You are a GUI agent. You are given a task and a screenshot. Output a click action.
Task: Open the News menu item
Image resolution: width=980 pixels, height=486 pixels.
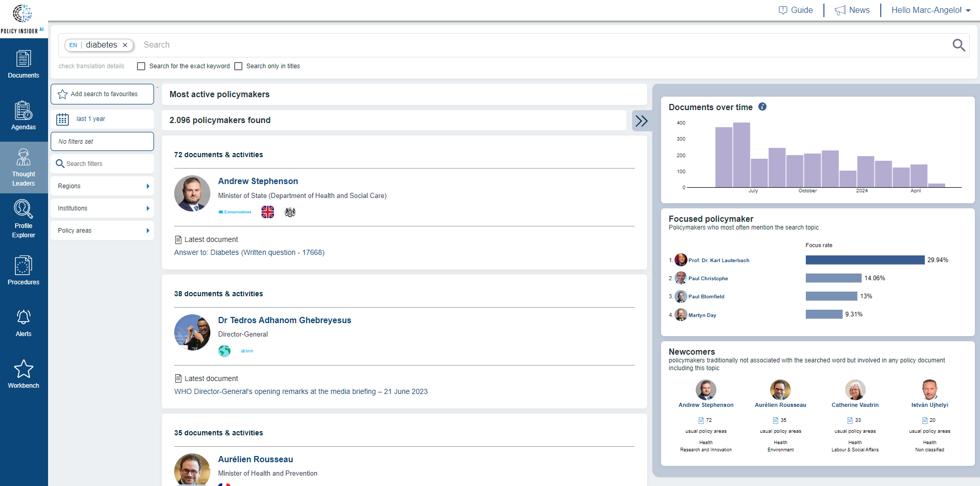(x=852, y=10)
